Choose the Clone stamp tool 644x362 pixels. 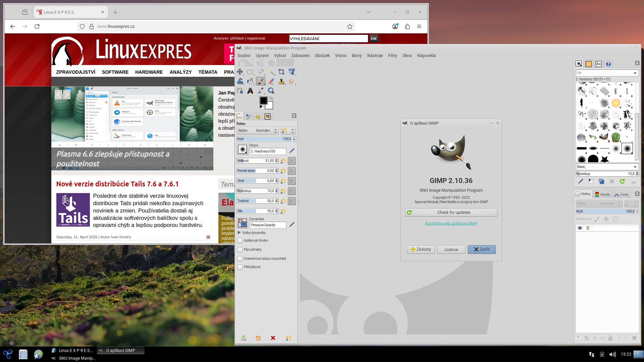click(281, 81)
